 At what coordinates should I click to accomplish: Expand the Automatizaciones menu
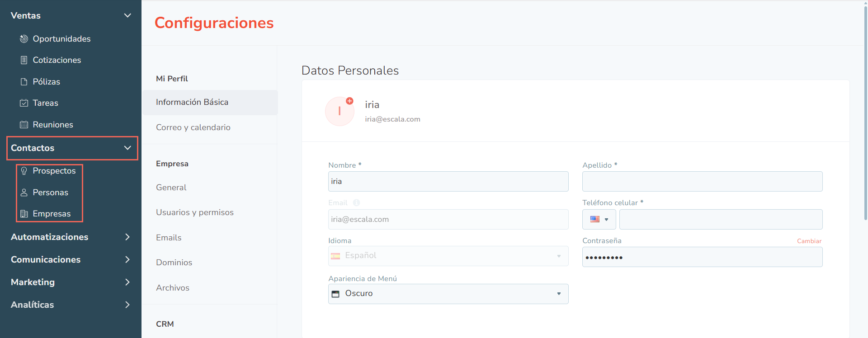coord(127,237)
